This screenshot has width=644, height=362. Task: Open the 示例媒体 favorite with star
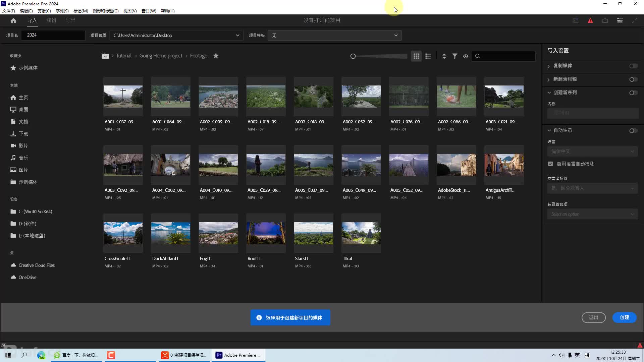click(24, 68)
